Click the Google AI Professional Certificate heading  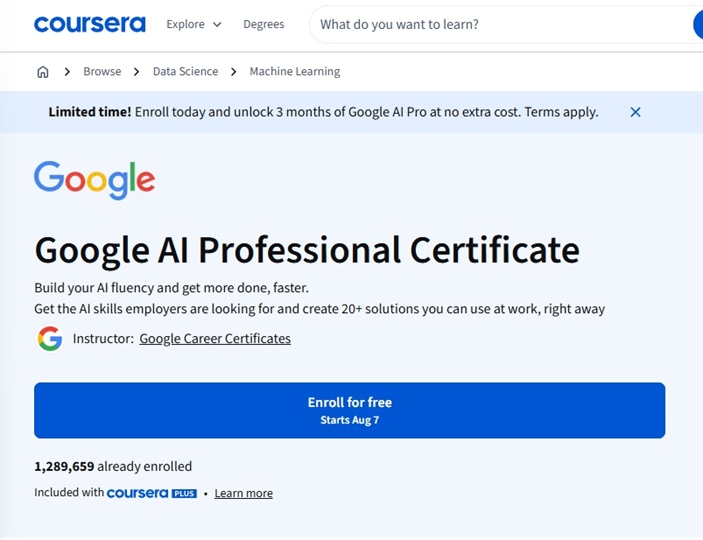coord(307,251)
